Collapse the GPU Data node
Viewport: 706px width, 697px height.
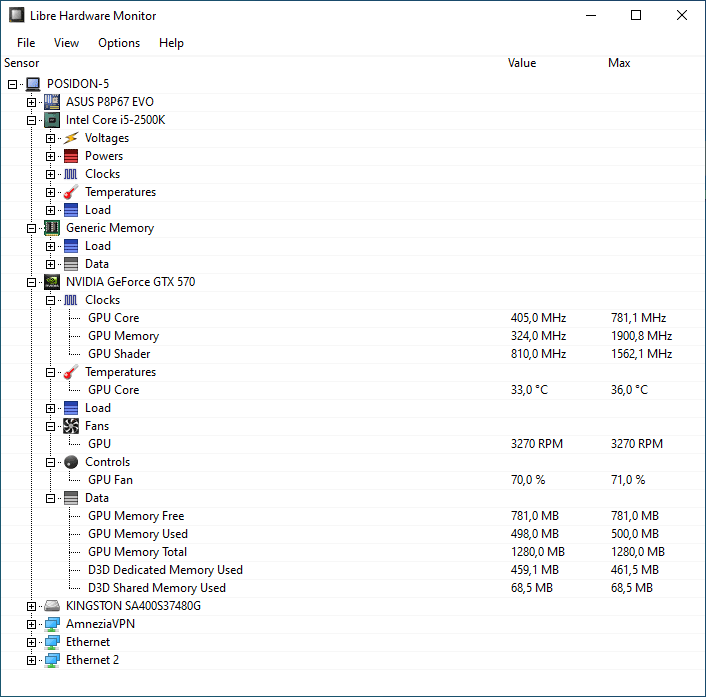click(50, 498)
